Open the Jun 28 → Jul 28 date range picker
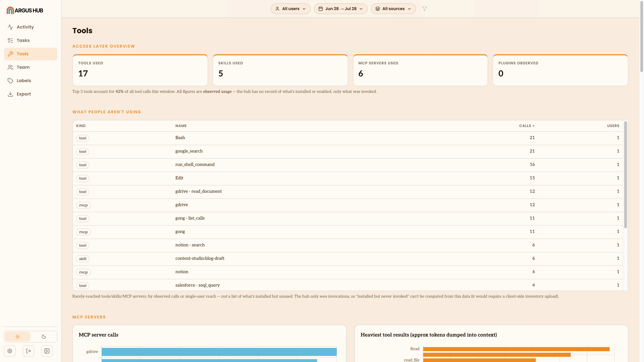644x362 pixels. (x=340, y=9)
